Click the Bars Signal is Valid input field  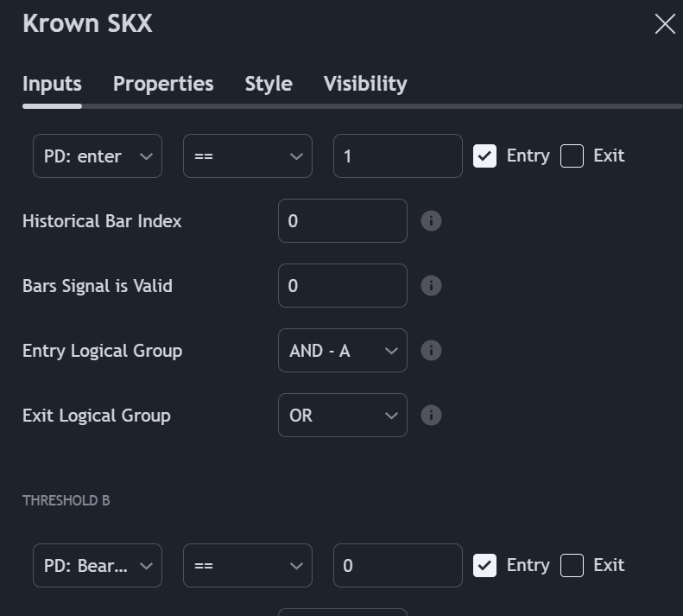343,286
